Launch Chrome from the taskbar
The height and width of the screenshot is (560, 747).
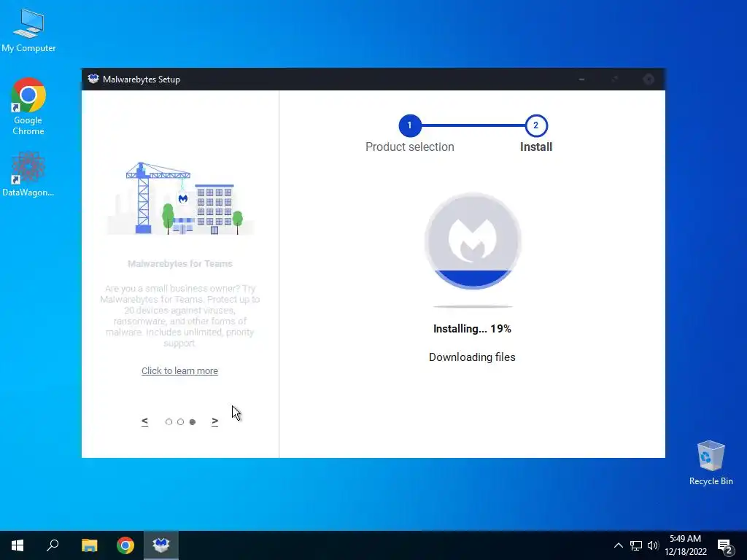point(125,545)
